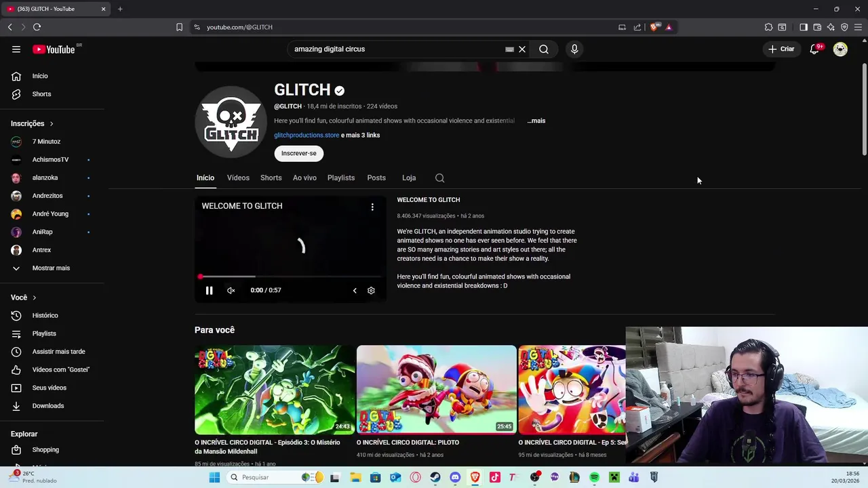868x488 pixels.
Task: Open Histórico in the sidebar
Action: point(52,315)
